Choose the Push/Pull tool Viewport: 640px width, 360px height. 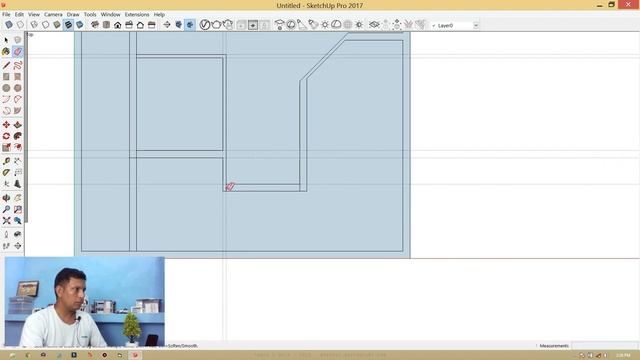pos(18,125)
